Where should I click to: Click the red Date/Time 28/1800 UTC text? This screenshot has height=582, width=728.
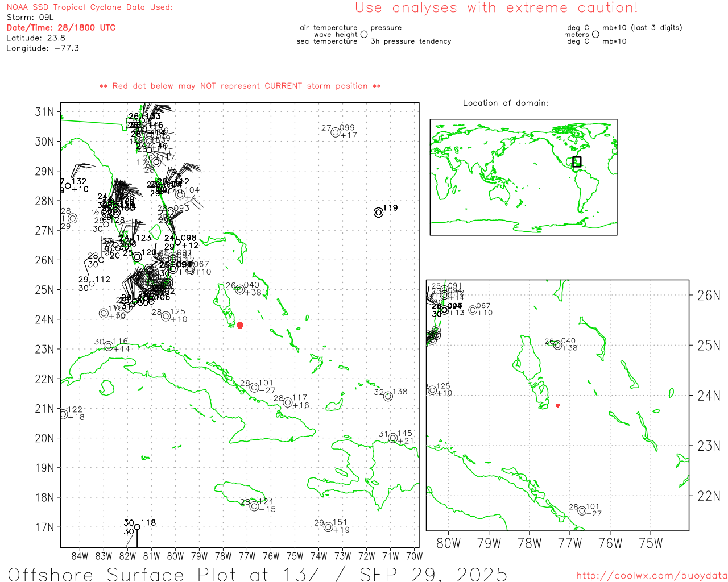61,27
